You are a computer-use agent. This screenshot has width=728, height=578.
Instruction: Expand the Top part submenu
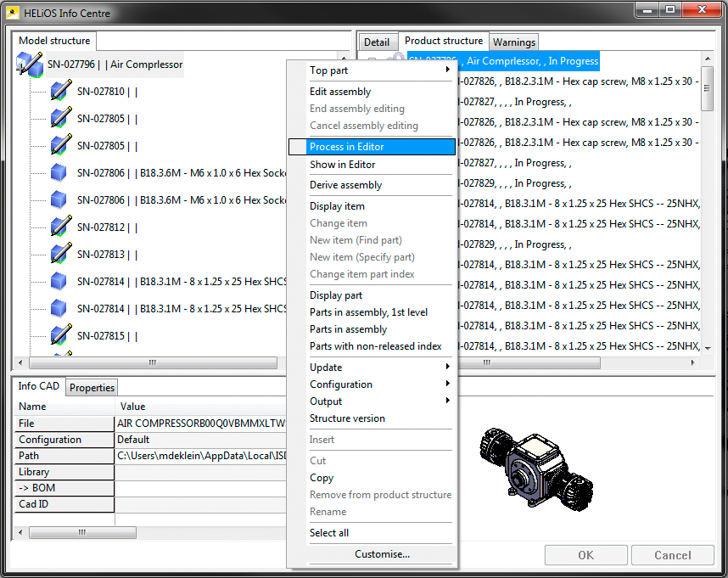pos(379,70)
